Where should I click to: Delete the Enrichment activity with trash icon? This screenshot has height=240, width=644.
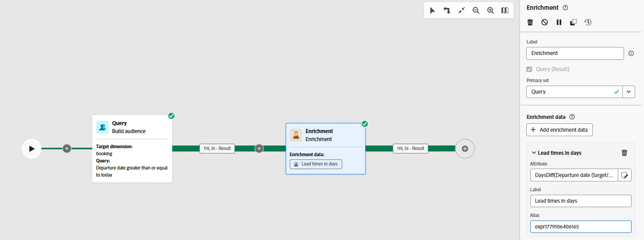[530, 22]
